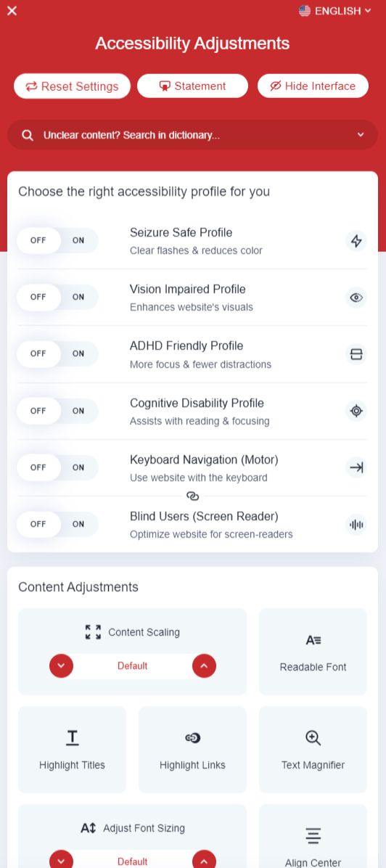Click the Reset Settings button
This screenshot has width=386, height=868.
click(x=72, y=86)
